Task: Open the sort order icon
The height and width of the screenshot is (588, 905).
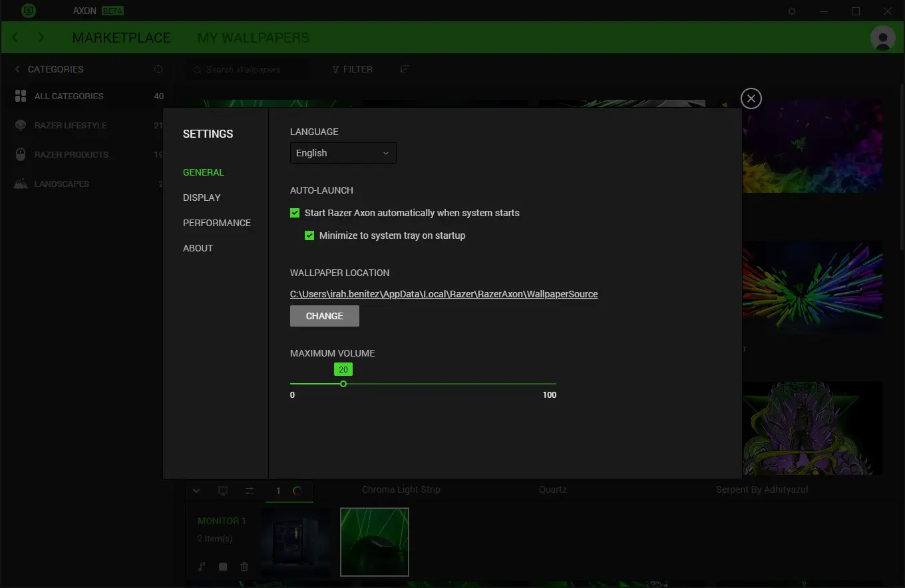Action: pyautogui.click(x=404, y=69)
